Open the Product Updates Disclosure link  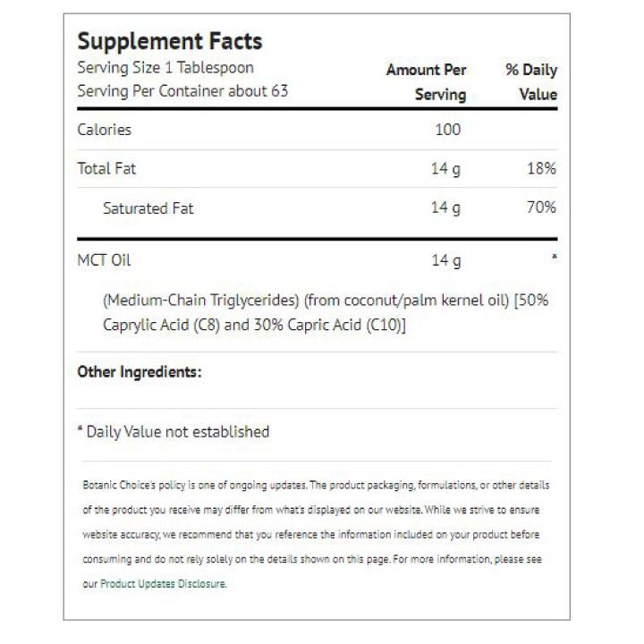pos(164,583)
